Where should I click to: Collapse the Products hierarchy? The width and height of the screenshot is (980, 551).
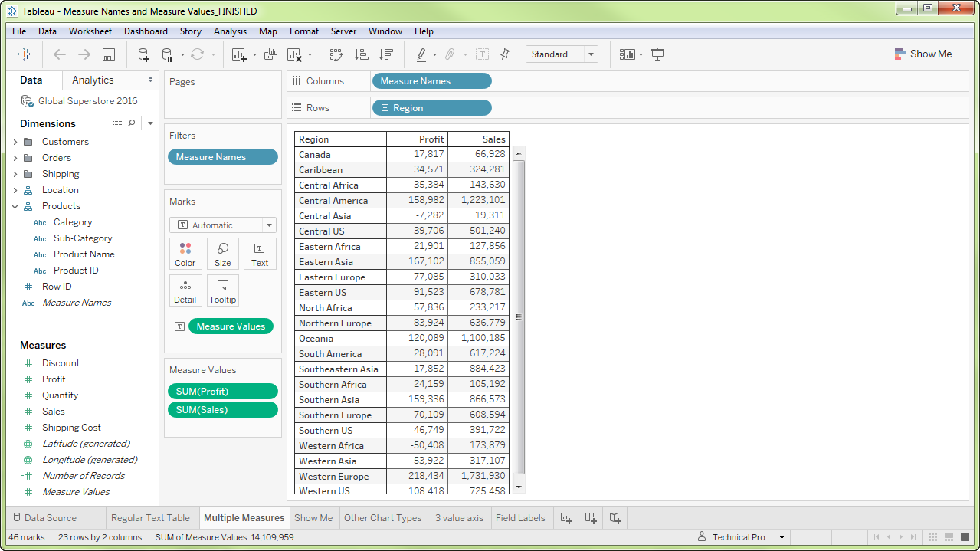[15, 206]
